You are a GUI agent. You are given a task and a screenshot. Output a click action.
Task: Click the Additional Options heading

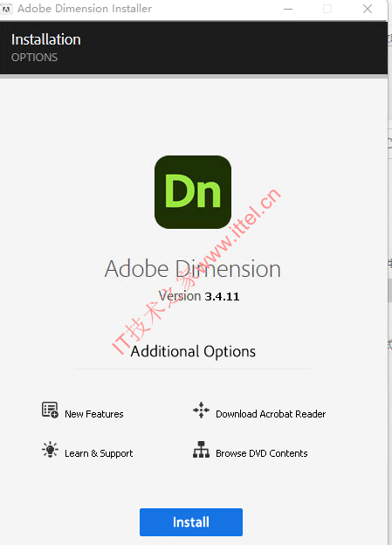[193, 351]
